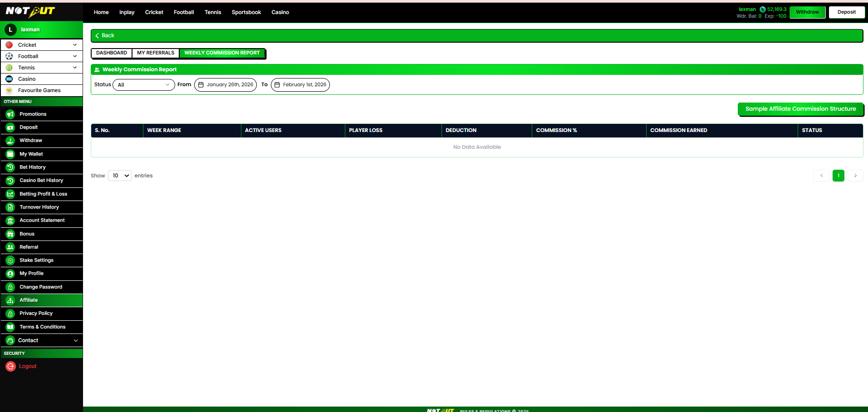This screenshot has height=412, width=868.
Task: Click the Privacy Policy lock icon
Action: click(x=10, y=314)
